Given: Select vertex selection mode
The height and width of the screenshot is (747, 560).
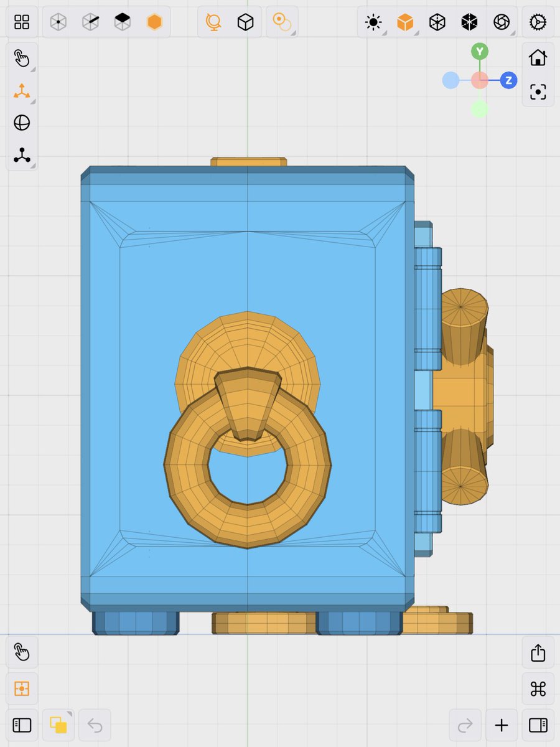Looking at the screenshot, I should tap(58, 22).
